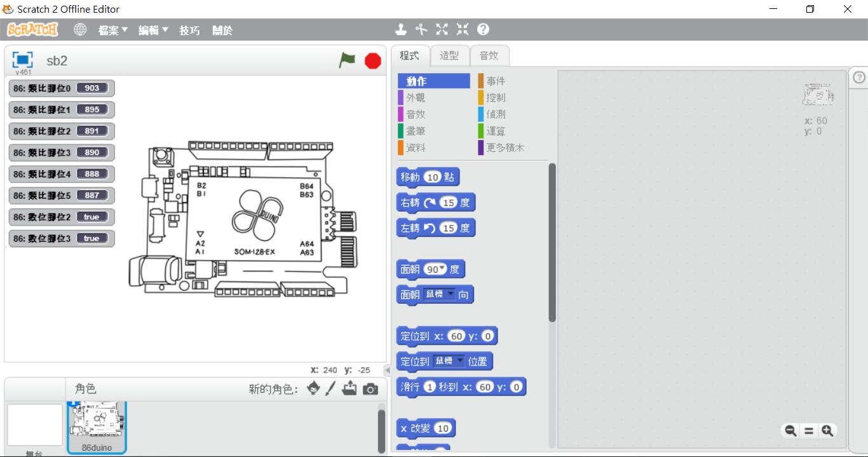Select the 更多積木 block category
The image size is (868, 457).
coord(513,147)
